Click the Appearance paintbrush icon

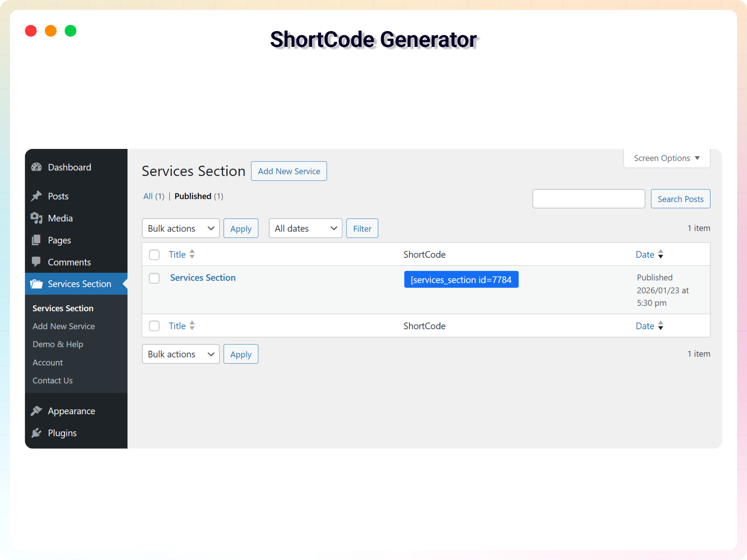(37, 411)
